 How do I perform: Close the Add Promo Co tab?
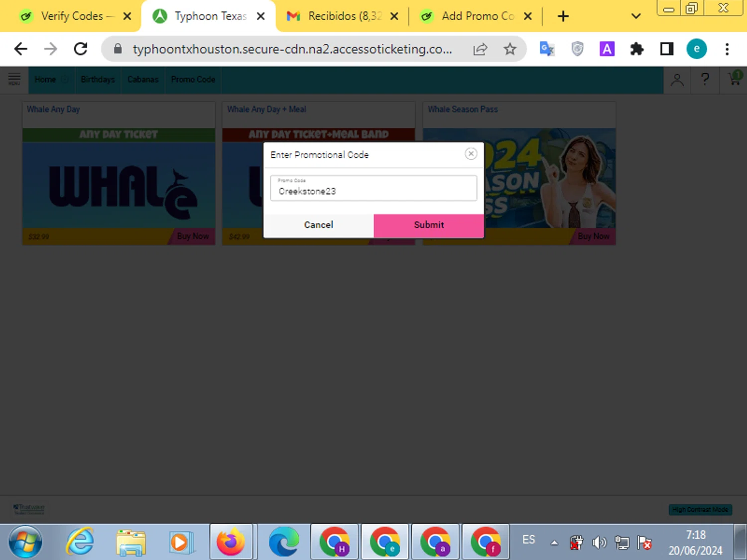pyautogui.click(x=528, y=16)
